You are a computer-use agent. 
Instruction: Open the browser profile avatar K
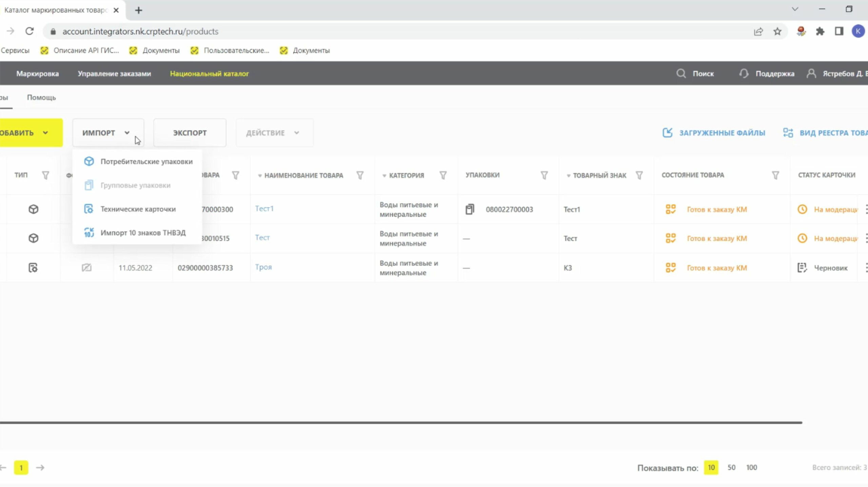click(858, 32)
